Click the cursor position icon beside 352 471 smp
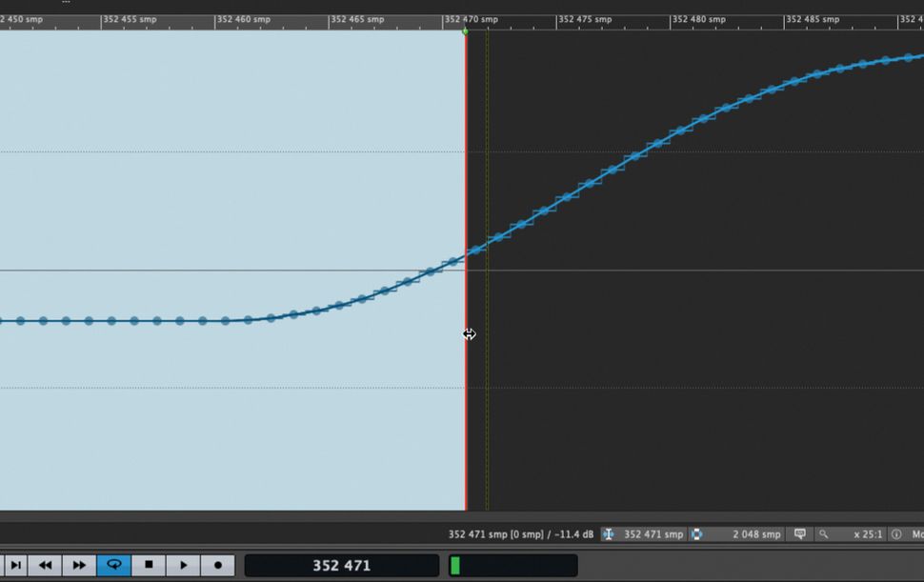 tap(609, 534)
